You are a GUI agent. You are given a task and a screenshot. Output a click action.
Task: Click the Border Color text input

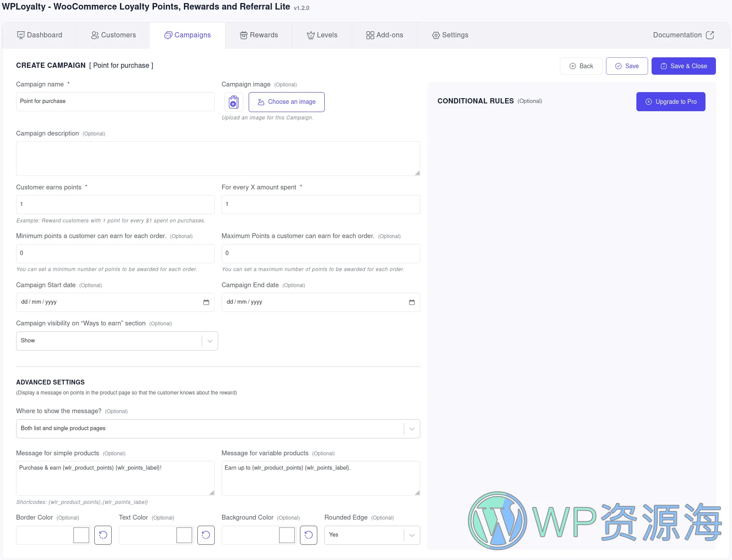click(45, 535)
